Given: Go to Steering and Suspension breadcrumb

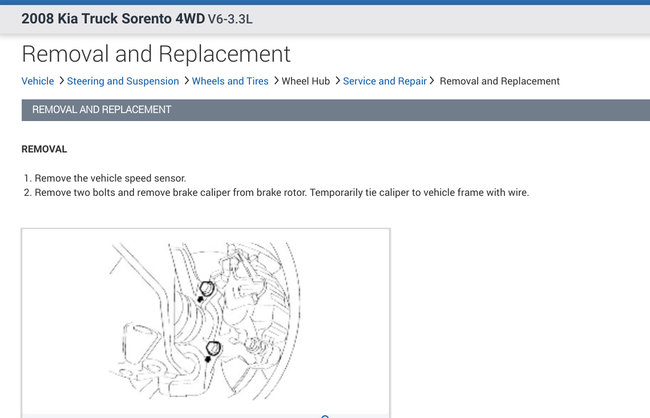Looking at the screenshot, I should pyautogui.click(x=123, y=81).
